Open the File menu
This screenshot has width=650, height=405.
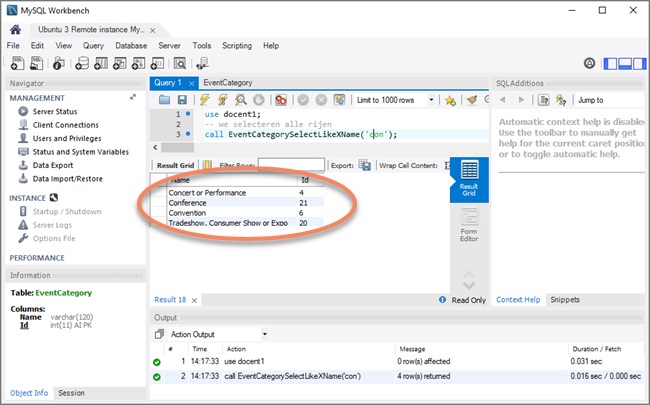[x=13, y=46]
